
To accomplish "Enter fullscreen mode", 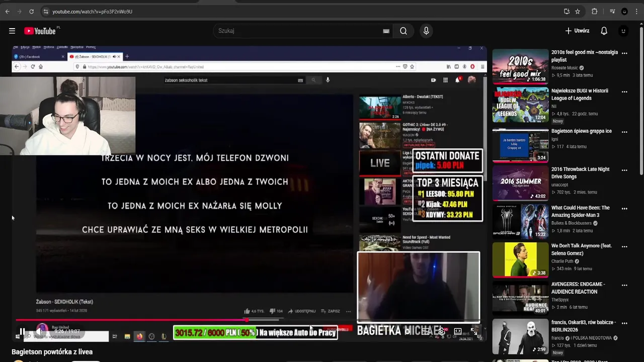I will pos(474,331).
